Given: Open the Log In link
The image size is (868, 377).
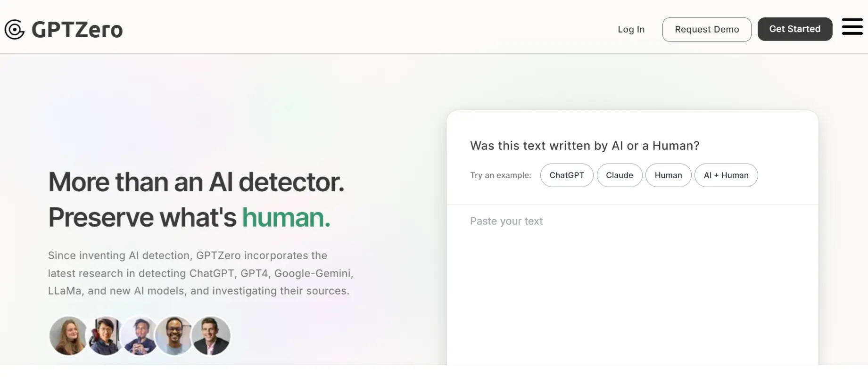Looking at the screenshot, I should (x=631, y=29).
